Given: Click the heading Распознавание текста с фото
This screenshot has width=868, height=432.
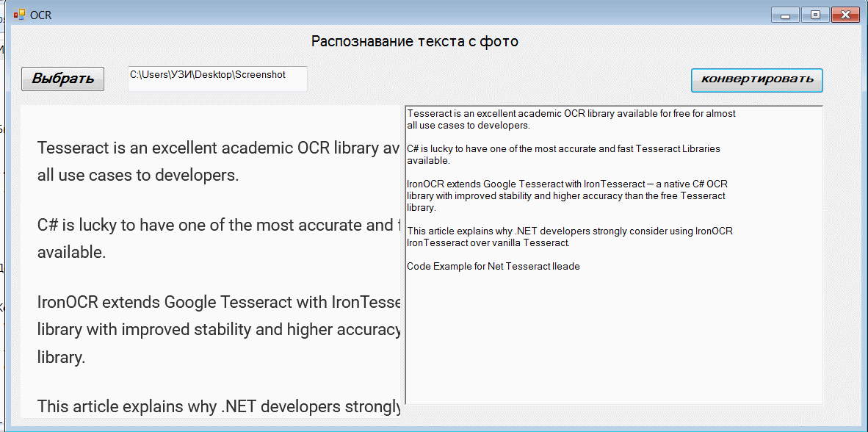Looking at the screenshot, I should pos(415,42).
